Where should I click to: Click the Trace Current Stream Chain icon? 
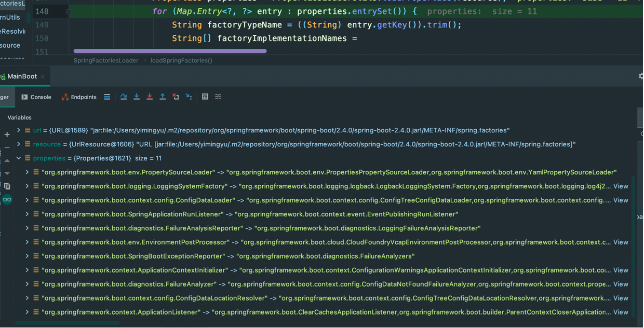click(218, 97)
